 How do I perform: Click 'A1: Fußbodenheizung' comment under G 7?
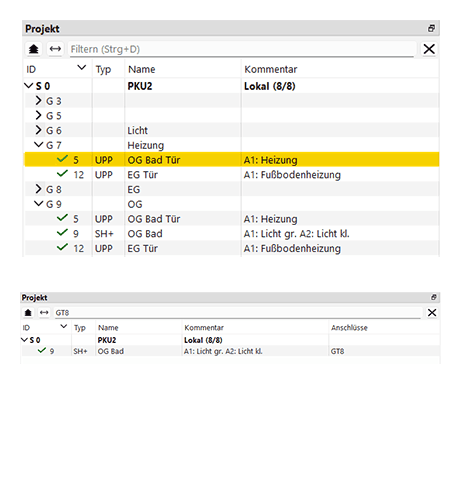click(292, 175)
